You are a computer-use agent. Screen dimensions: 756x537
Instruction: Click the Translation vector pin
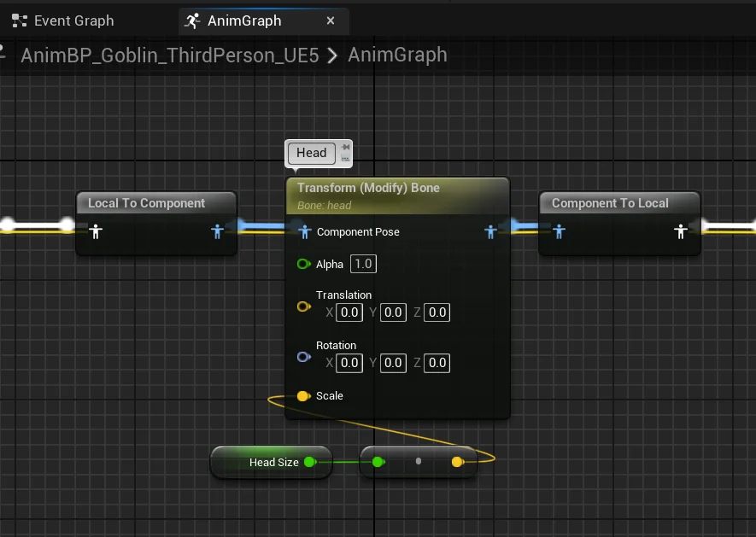(304, 306)
